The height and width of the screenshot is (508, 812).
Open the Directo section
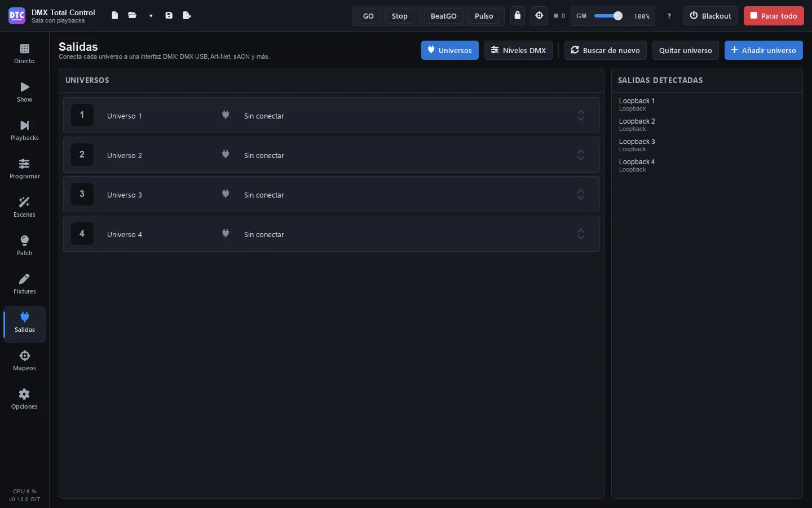point(24,54)
